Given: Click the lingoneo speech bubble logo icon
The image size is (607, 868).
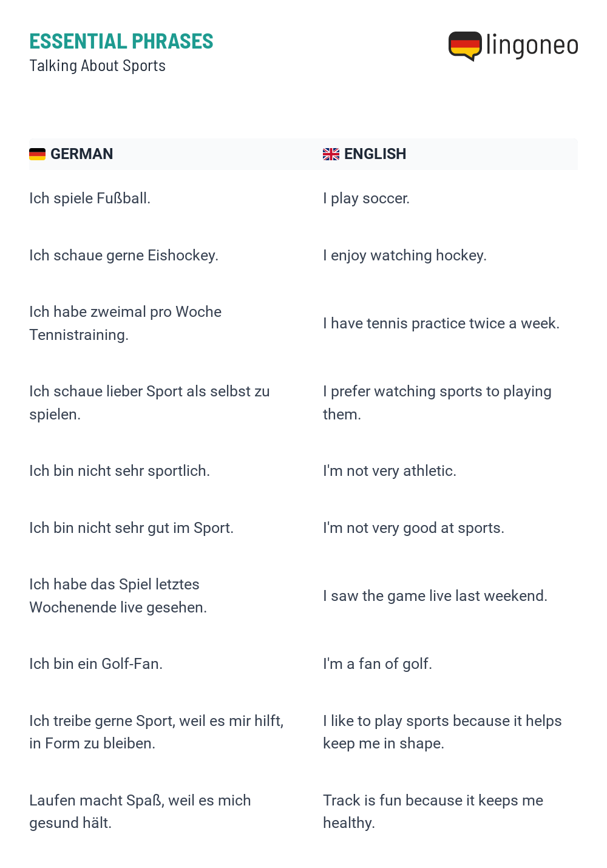Looking at the screenshot, I should pyautogui.click(x=465, y=46).
